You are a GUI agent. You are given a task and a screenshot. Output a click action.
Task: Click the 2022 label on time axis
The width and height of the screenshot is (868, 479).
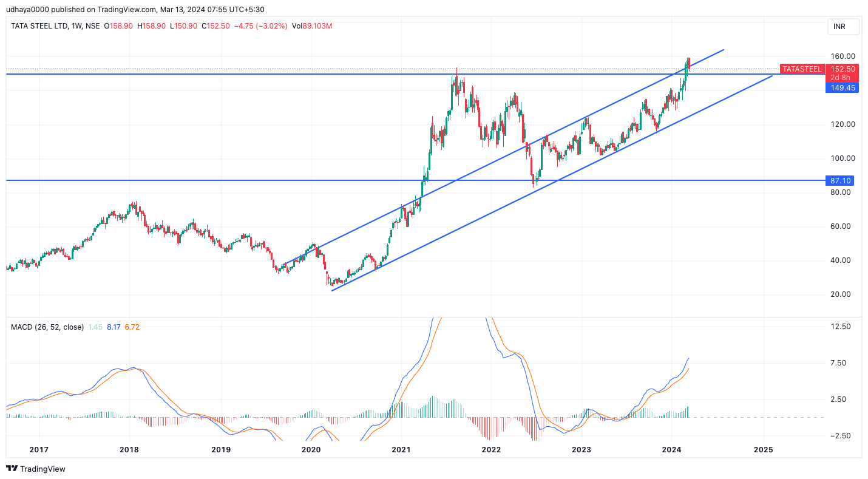(491, 450)
